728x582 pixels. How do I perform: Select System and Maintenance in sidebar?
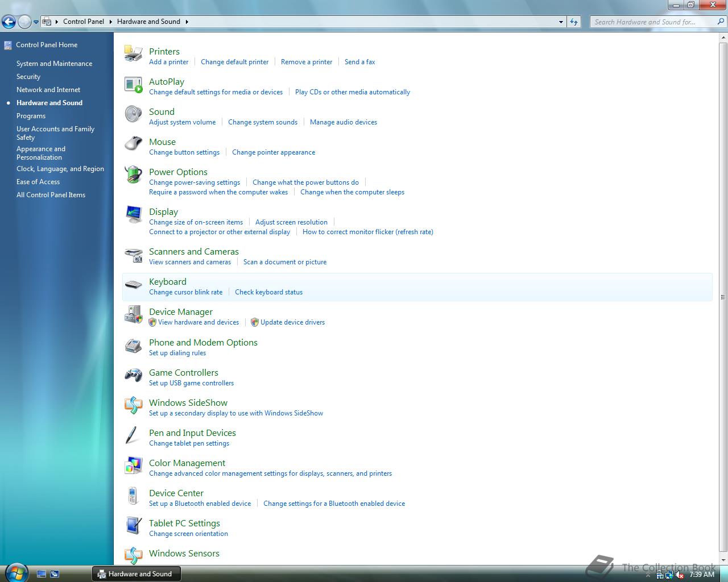coord(54,64)
